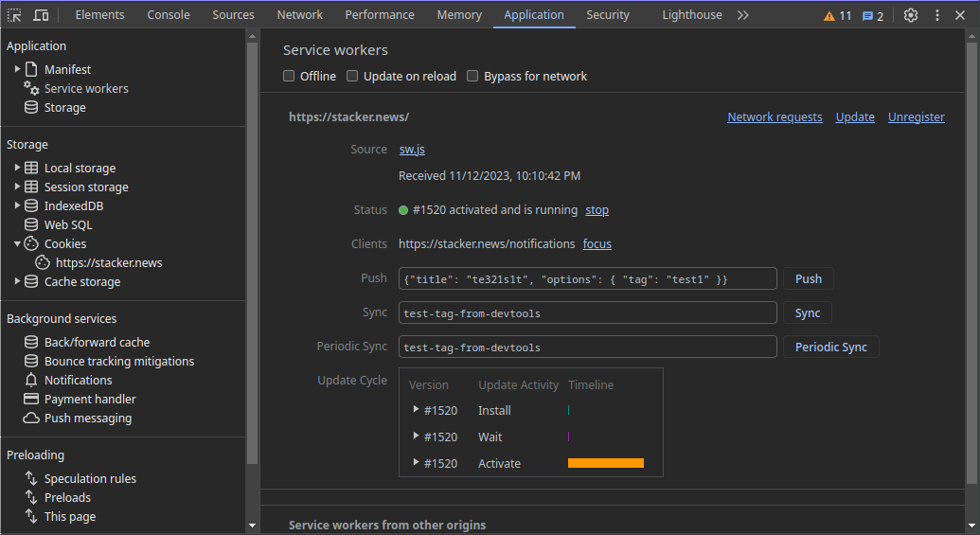The height and width of the screenshot is (535, 980).
Task: Click the Push payload input field
Action: point(587,278)
